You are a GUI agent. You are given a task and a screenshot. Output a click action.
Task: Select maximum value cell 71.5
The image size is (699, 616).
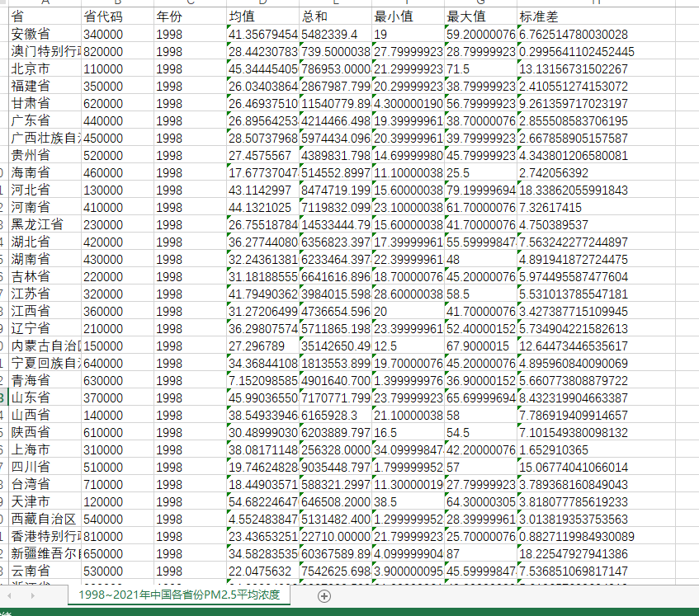[x=481, y=68]
